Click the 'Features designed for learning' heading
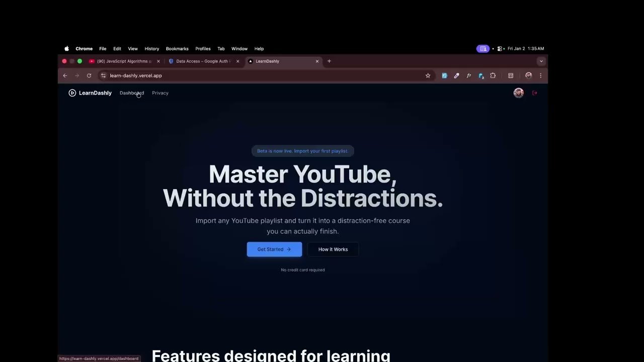Image resolution: width=644 pixels, height=362 pixels. 271,356
